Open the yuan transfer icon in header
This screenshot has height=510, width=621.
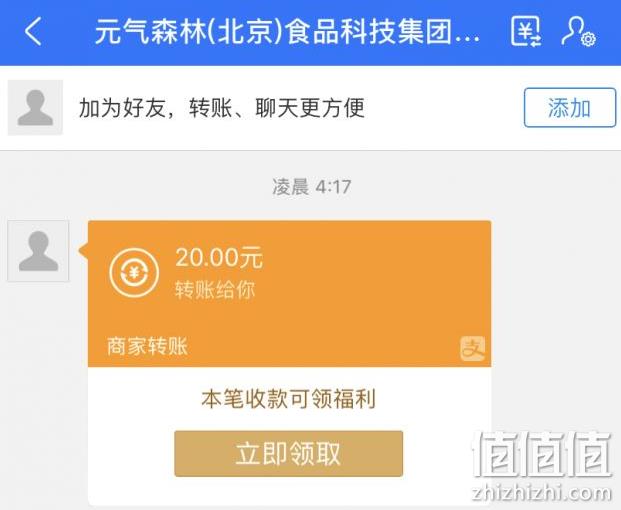(526, 32)
